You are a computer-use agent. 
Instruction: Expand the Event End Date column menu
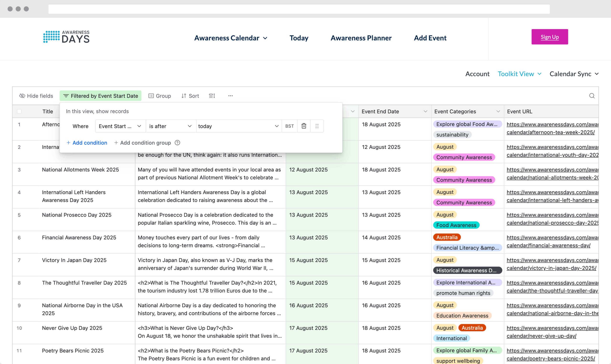coord(425,111)
